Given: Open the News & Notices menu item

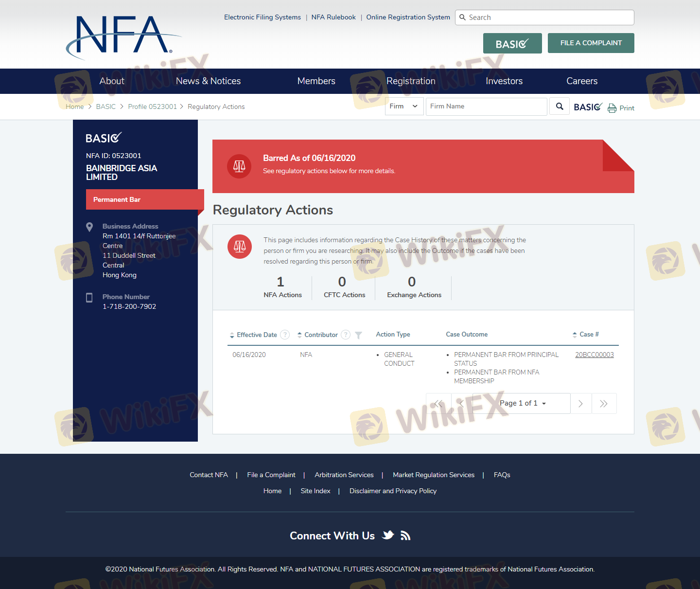Looking at the screenshot, I should [208, 81].
